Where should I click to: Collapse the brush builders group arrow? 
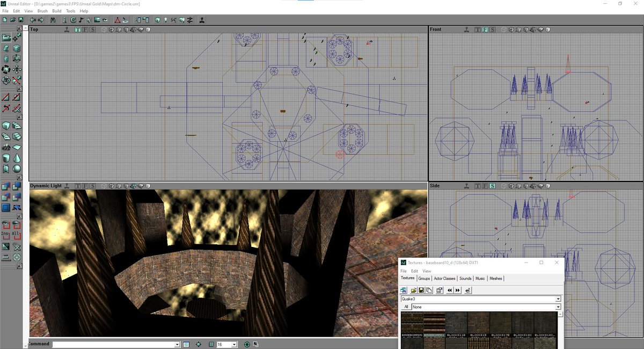19,118
